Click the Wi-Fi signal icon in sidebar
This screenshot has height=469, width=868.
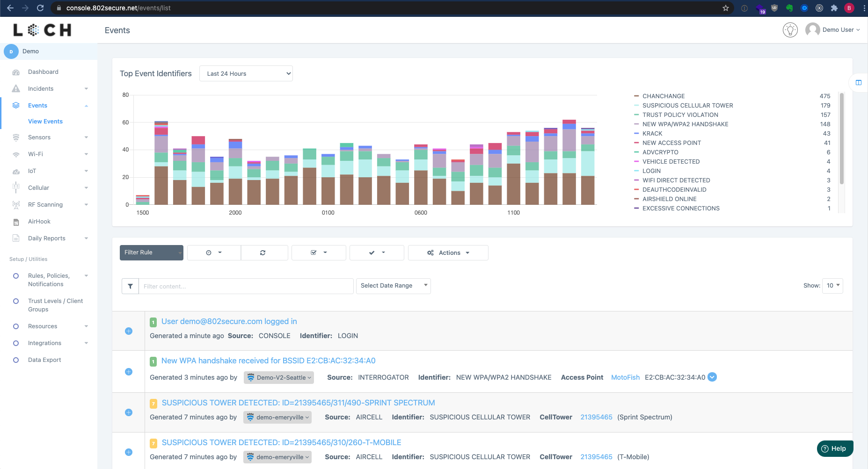(x=16, y=154)
